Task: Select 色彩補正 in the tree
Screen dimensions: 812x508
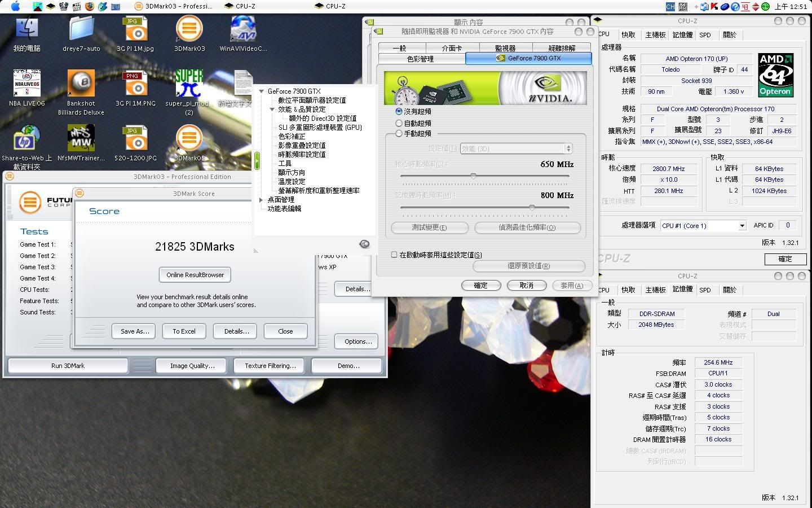Action: point(292,137)
